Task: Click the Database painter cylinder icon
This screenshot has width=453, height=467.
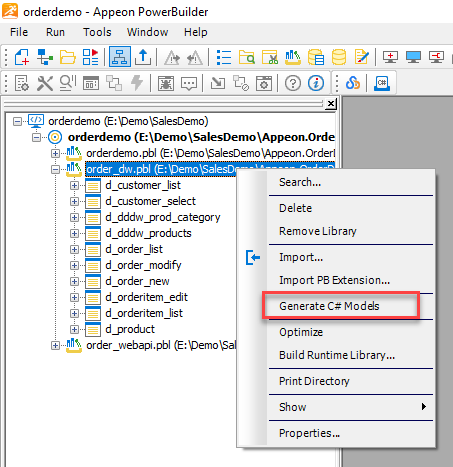Action: click(339, 57)
